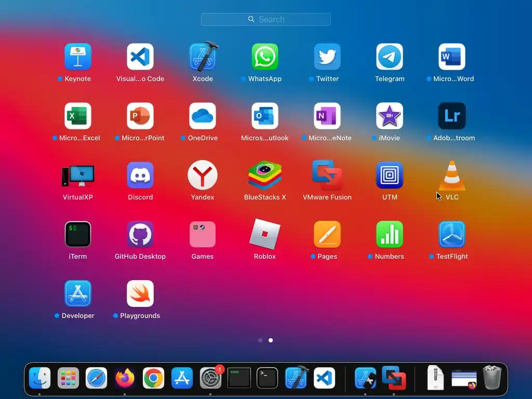This screenshot has width=532, height=399.
Task: Open VMware Fusion from the Launchpad grid
Action: point(327,175)
